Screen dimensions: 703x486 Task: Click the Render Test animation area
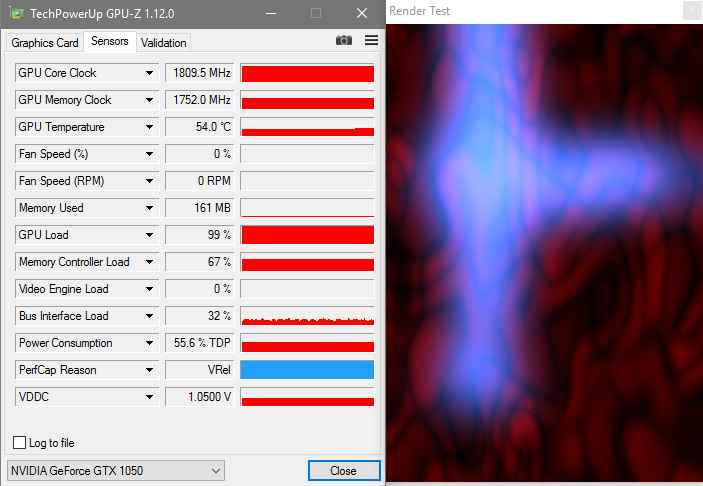point(544,253)
